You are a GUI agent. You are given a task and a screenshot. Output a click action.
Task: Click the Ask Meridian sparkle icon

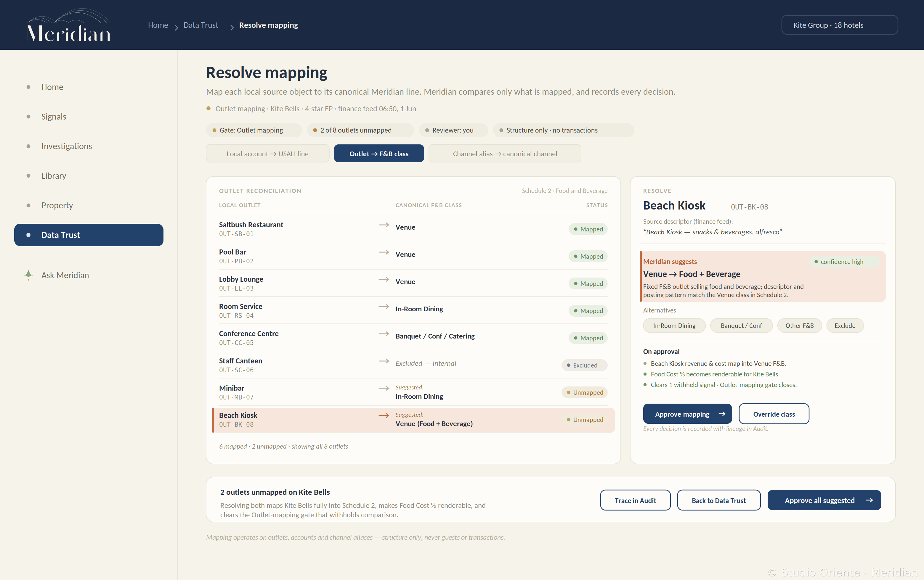[28, 275]
